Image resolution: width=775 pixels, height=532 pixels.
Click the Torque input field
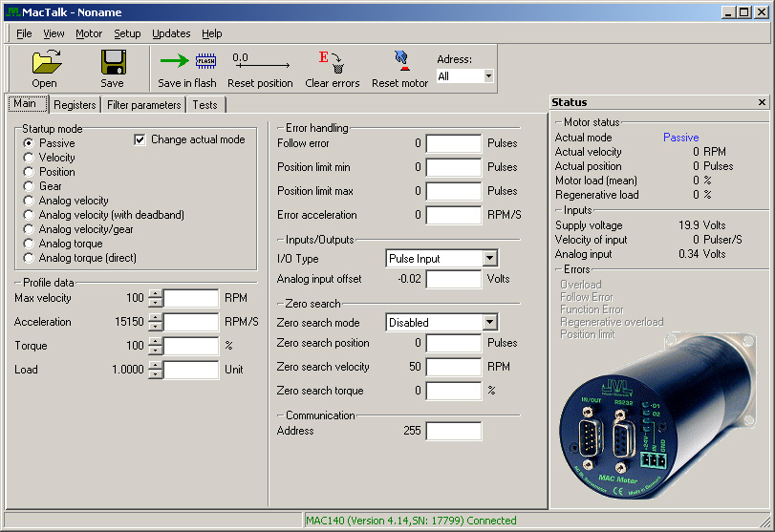(191, 346)
